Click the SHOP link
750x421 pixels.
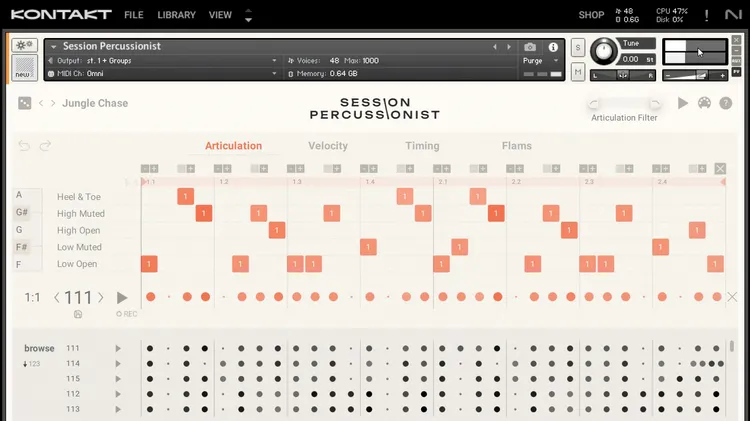click(591, 15)
